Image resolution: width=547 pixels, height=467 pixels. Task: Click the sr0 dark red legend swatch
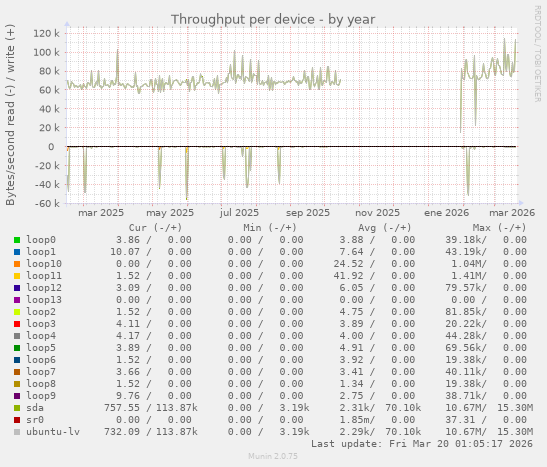point(17,420)
